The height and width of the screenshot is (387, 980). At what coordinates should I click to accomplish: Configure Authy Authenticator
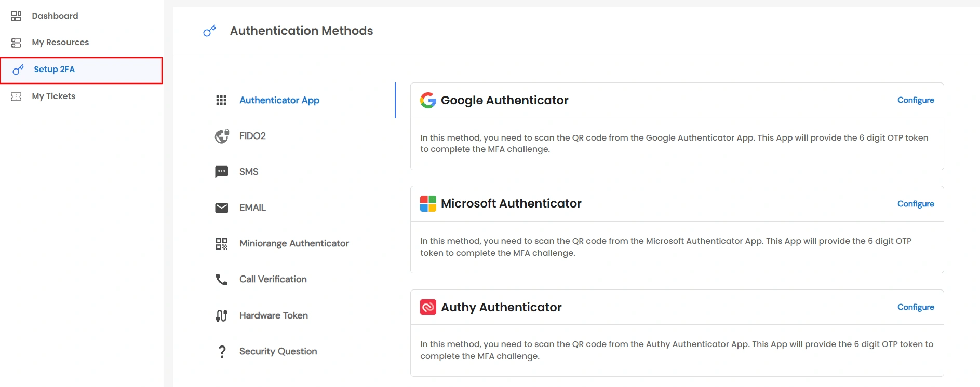(x=916, y=307)
